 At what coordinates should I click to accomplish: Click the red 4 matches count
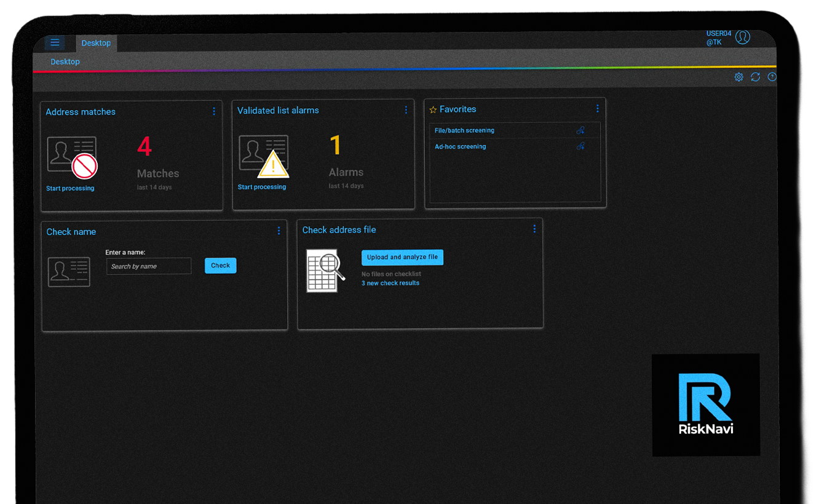[144, 147]
